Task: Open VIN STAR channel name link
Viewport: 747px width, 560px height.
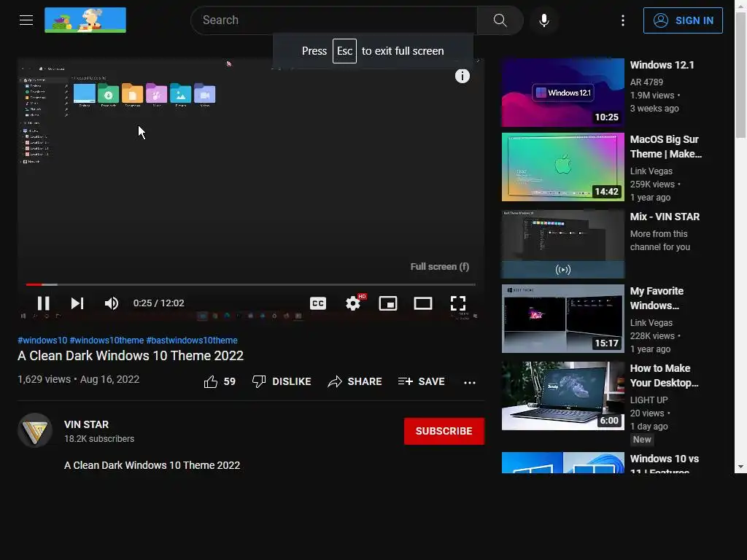Action: coord(86,424)
